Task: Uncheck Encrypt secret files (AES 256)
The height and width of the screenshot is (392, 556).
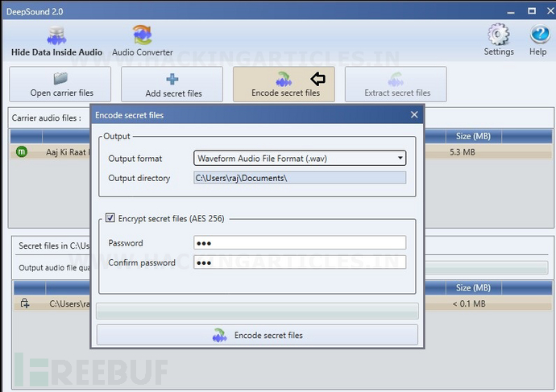Action: click(x=110, y=218)
